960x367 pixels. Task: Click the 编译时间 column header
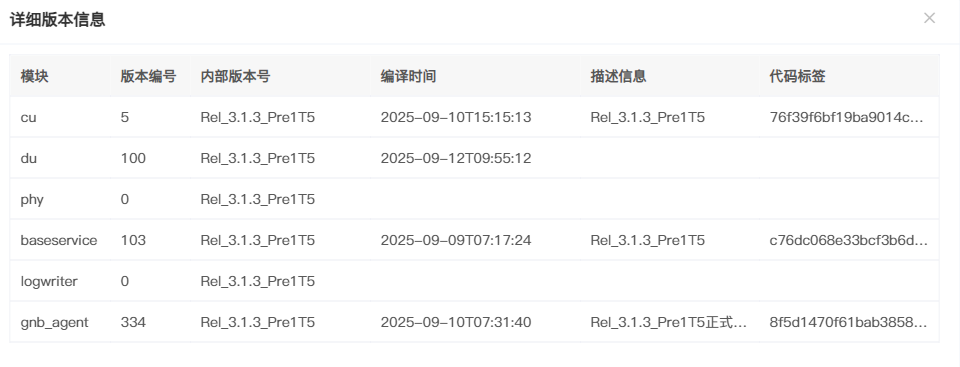408,76
